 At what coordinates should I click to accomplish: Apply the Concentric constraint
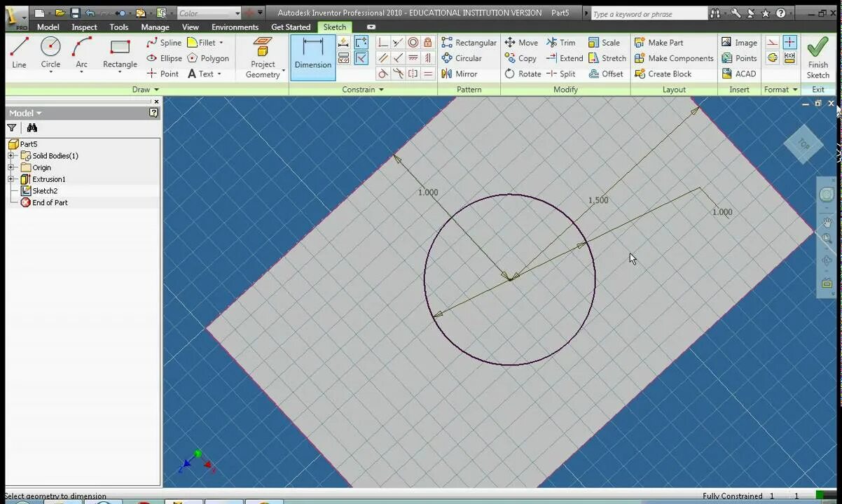[x=413, y=43]
